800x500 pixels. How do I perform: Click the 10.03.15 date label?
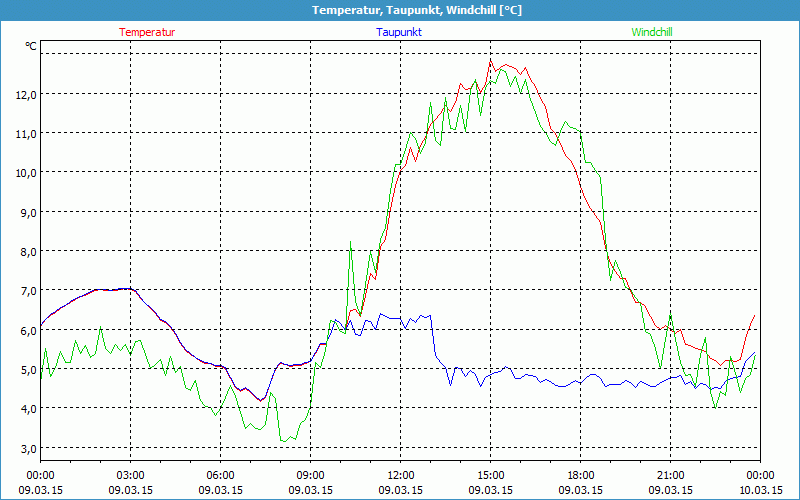click(760, 490)
